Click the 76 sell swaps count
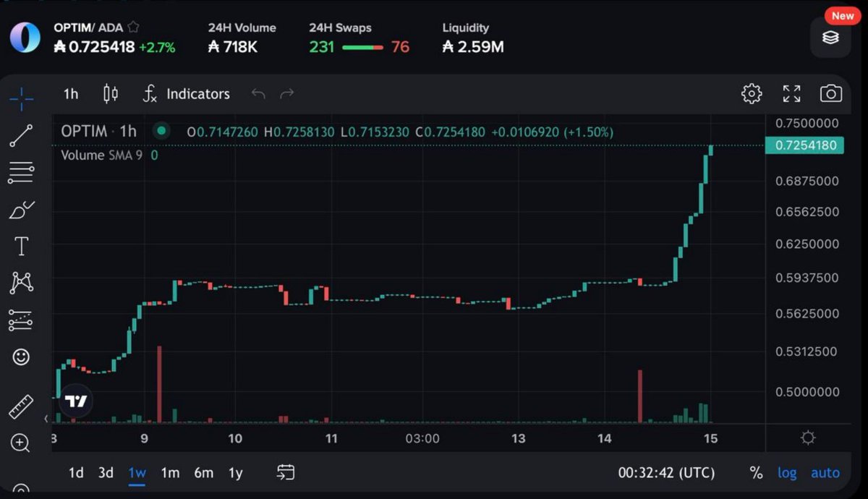 400,47
